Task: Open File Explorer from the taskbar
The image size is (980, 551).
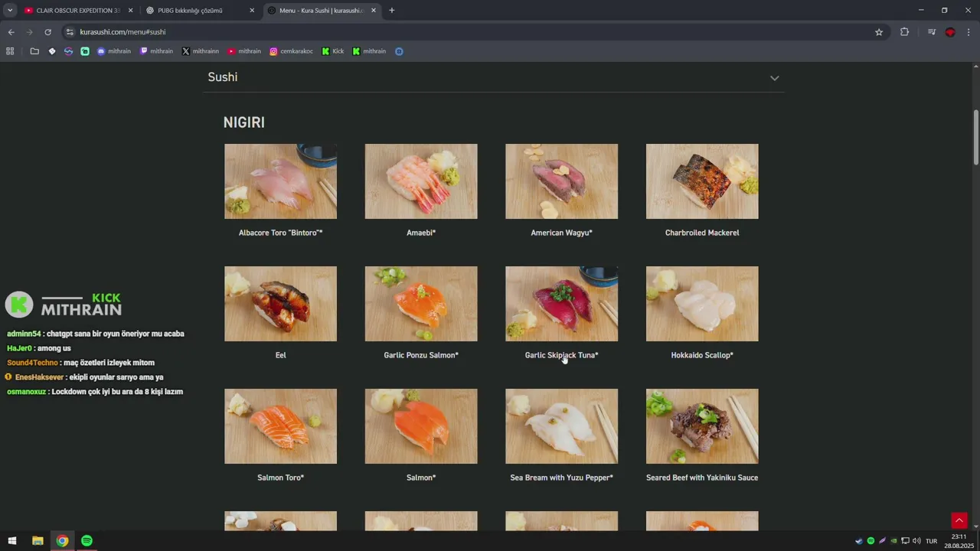Action: click(38, 541)
